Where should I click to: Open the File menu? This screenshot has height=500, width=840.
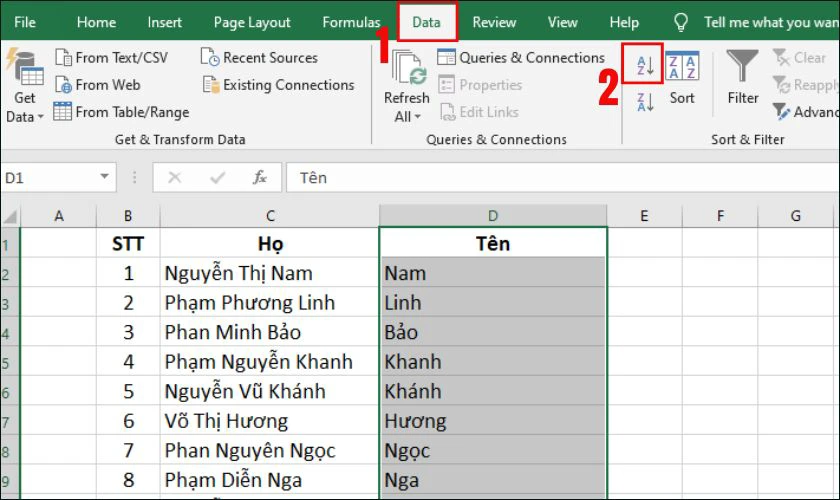[x=25, y=23]
